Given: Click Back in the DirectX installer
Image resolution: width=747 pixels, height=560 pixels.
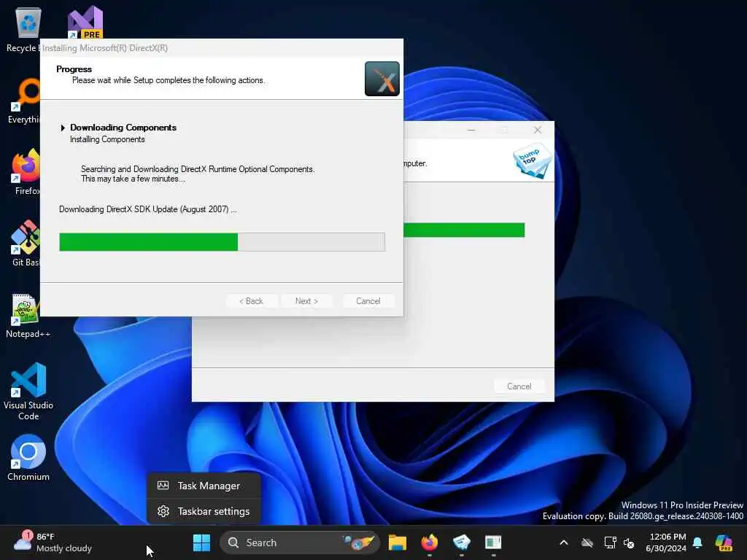Looking at the screenshot, I should (x=251, y=301).
